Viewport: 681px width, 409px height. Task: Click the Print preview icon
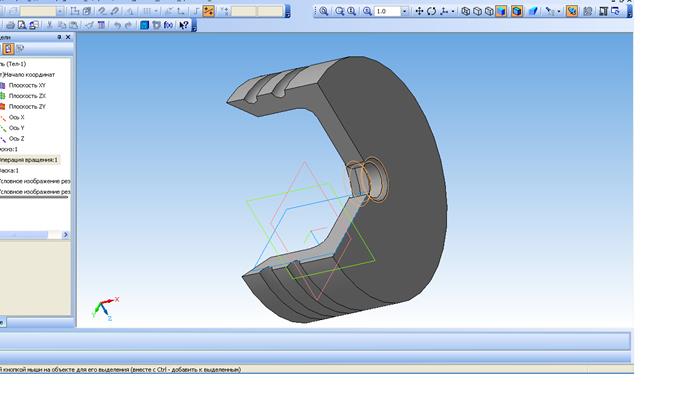pos(21,25)
